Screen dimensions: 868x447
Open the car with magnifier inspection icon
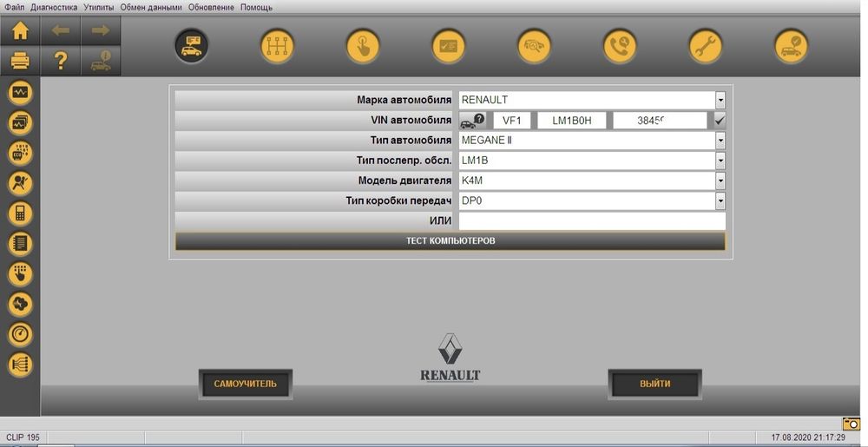(534, 46)
